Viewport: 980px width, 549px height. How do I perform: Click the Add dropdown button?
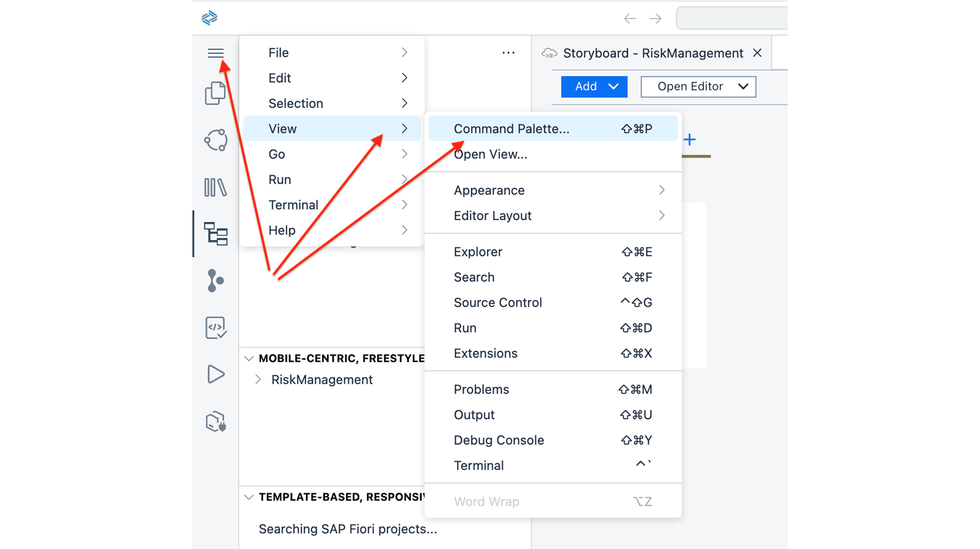point(594,86)
